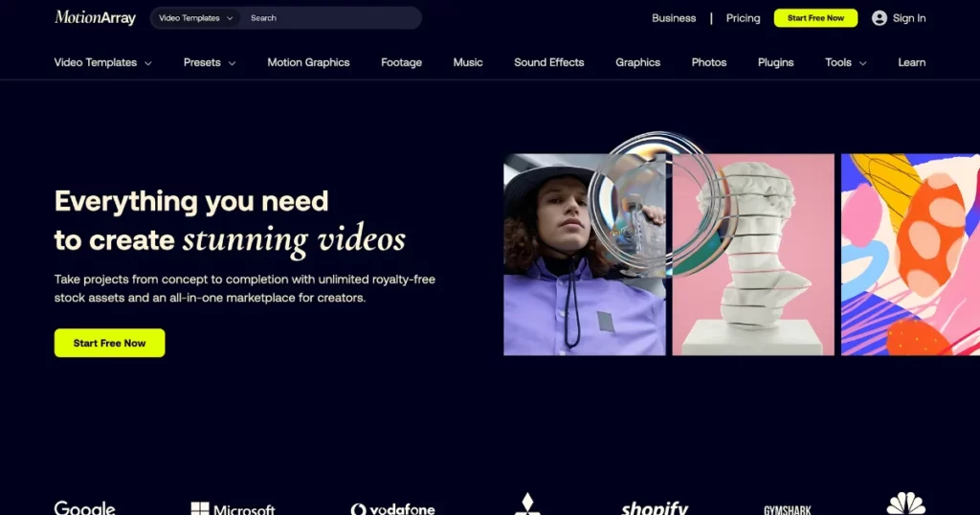Click the colorful abstract art image
The width and height of the screenshot is (980, 515).
pos(911,255)
